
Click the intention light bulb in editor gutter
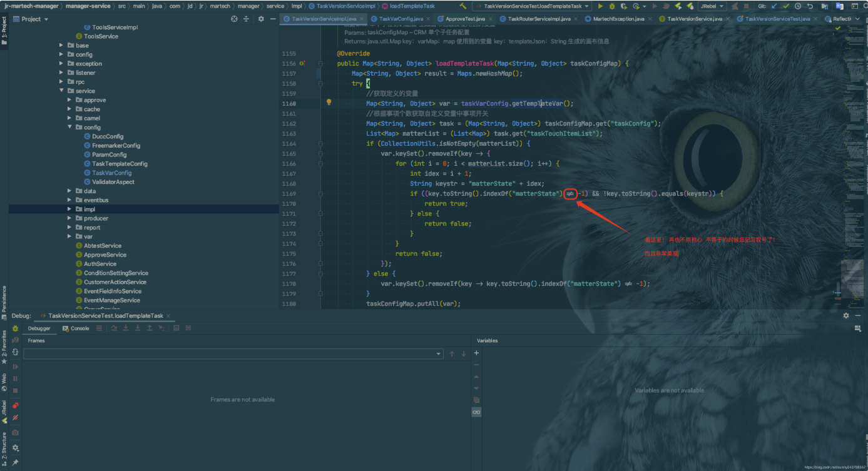click(329, 102)
